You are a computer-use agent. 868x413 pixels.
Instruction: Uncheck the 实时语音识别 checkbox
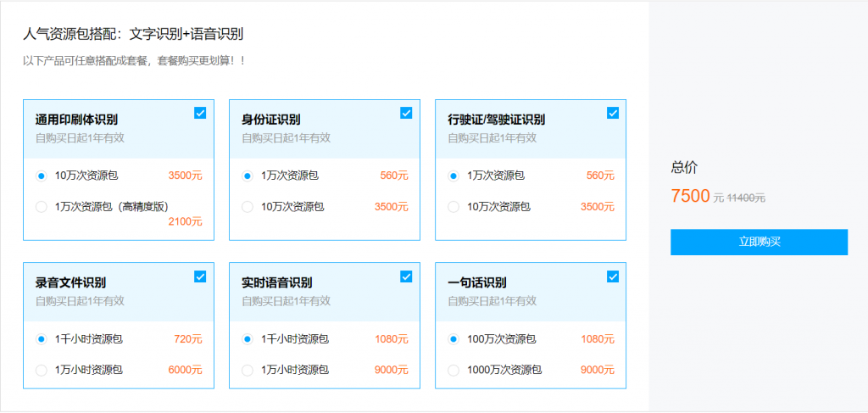click(x=406, y=276)
